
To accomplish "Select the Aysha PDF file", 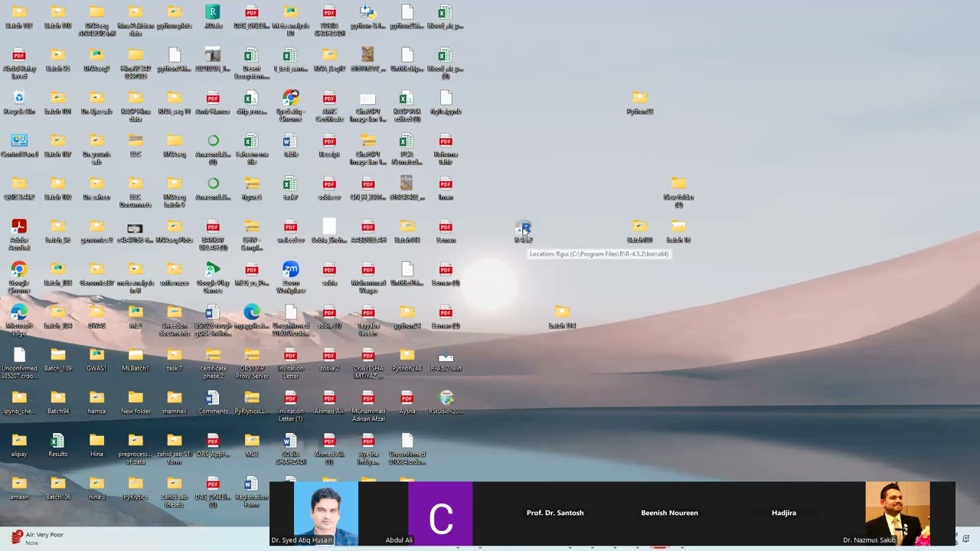I will click(407, 403).
